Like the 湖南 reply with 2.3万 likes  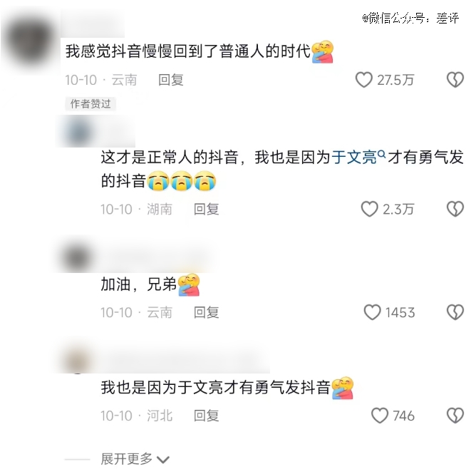(369, 210)
